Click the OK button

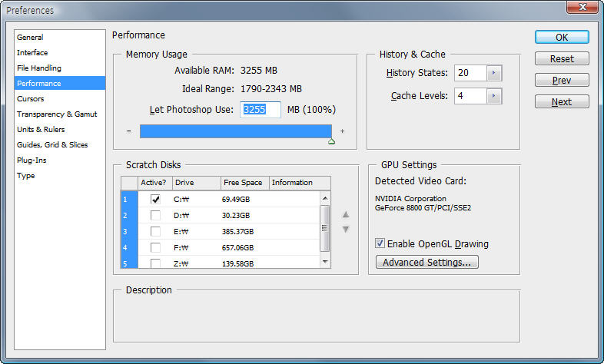click(562, 37)
